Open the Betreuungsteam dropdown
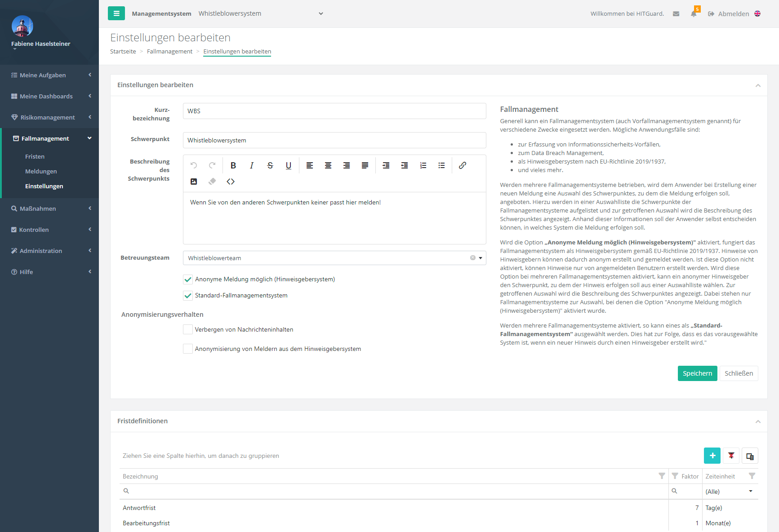The height and width of the screenshot is (532, 779). coord(481,258)
